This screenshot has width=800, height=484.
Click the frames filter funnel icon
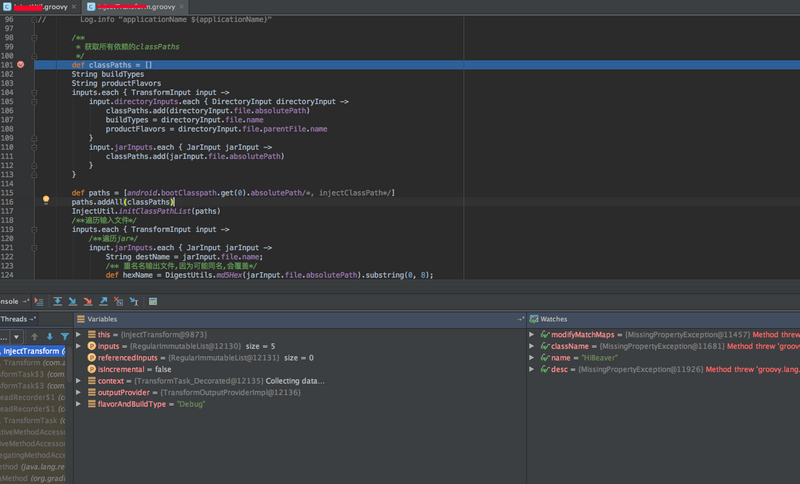[x=65, y=337]
